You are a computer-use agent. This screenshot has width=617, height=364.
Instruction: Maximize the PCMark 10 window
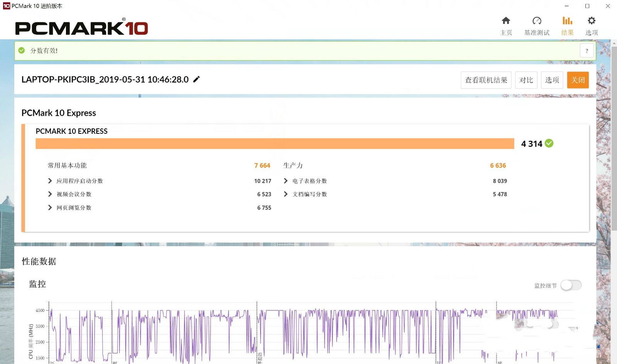point(587,6)
